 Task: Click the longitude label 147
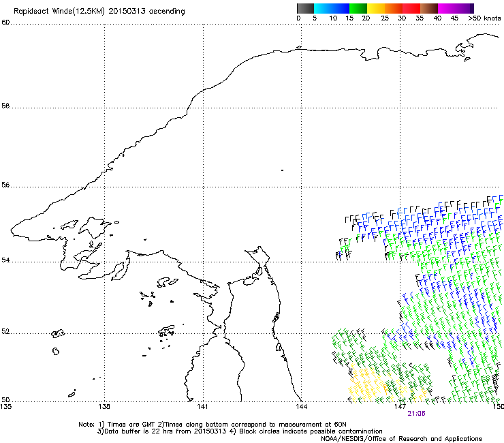[x=400, y=406]
